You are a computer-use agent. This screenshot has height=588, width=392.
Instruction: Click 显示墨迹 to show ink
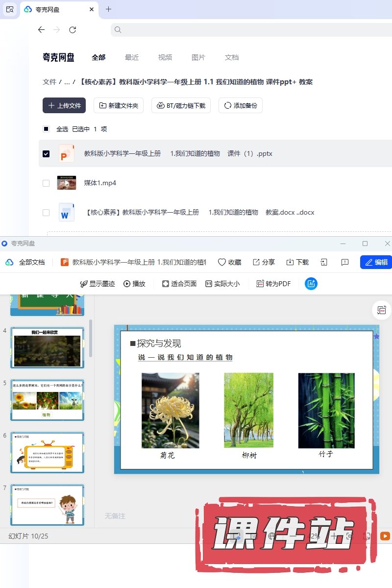[84, 284]
